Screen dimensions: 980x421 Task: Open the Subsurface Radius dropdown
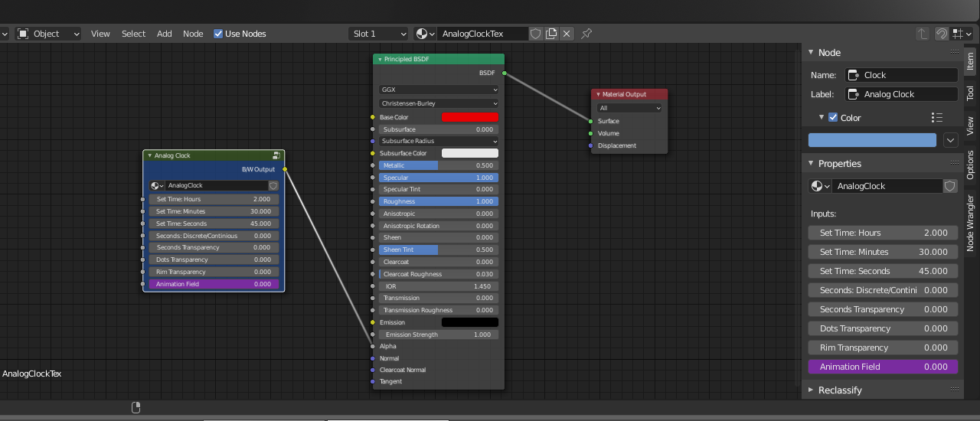[439, 141]
